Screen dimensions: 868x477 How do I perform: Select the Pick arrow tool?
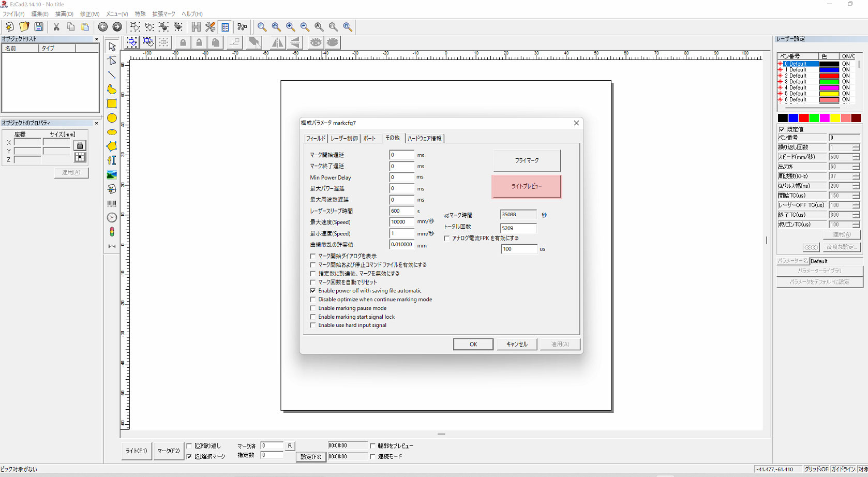[112, 47]
